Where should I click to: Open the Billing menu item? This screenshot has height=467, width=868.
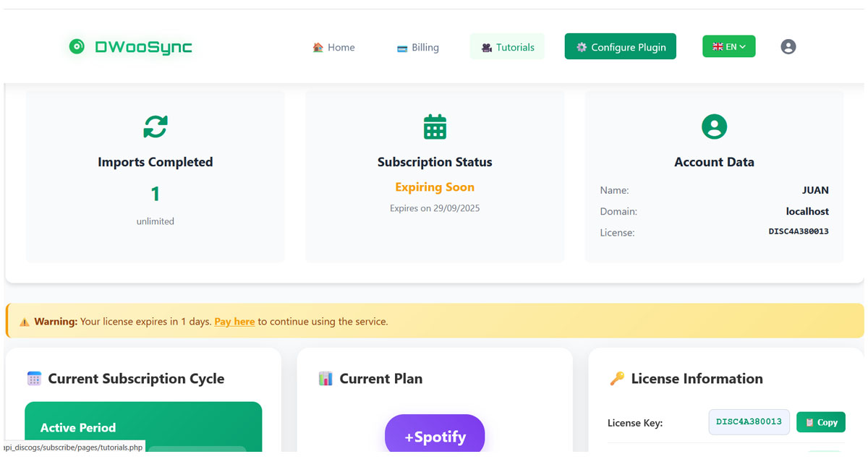(417, 48)
